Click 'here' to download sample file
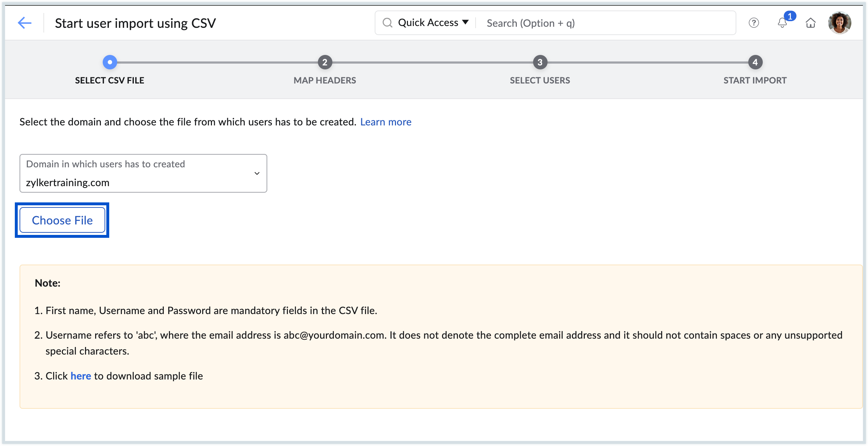The height and width of the screenshot is (446, 868). (x=81, y=376)
